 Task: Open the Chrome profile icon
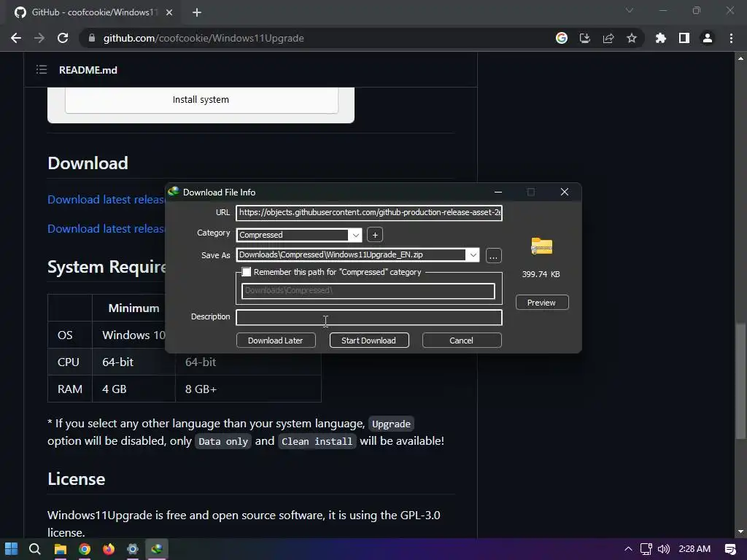[x=708, y=38]
